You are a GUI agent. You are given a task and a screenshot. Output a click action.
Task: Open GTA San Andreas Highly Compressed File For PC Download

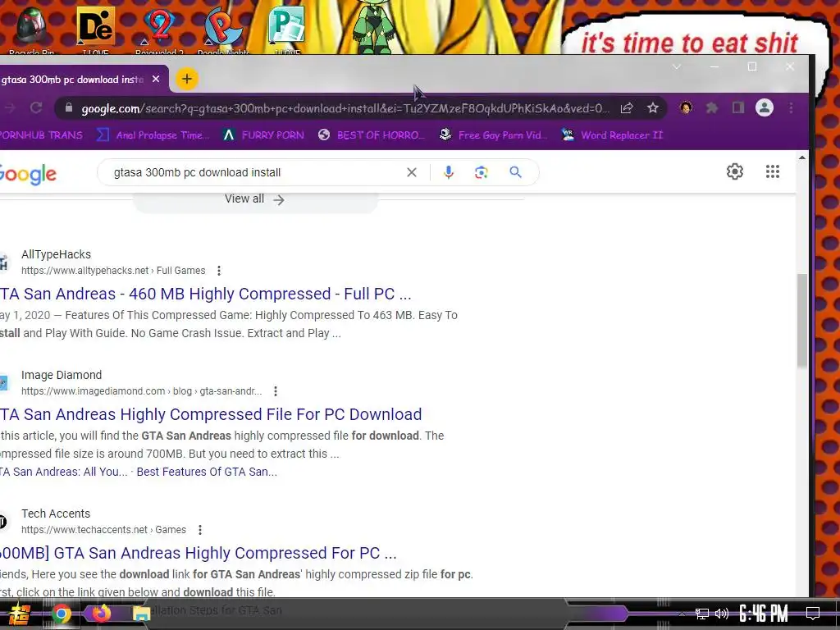coord(211,414)
